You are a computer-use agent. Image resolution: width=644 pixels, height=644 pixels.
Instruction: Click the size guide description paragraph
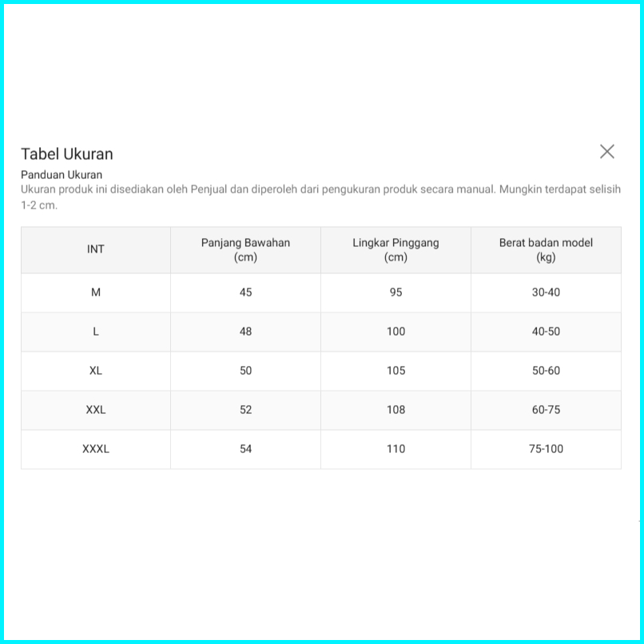click(x=320, y=197)
